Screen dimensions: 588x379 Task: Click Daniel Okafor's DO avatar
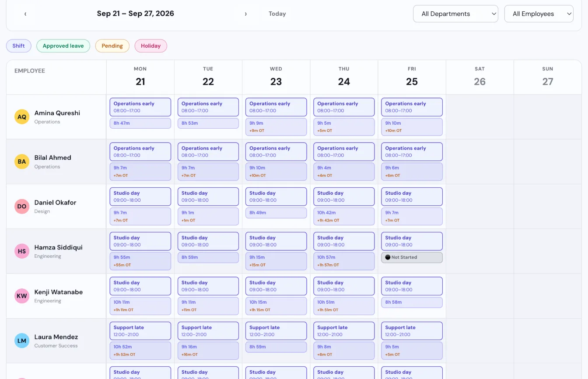pyautogui.click(x=22, y=207)
